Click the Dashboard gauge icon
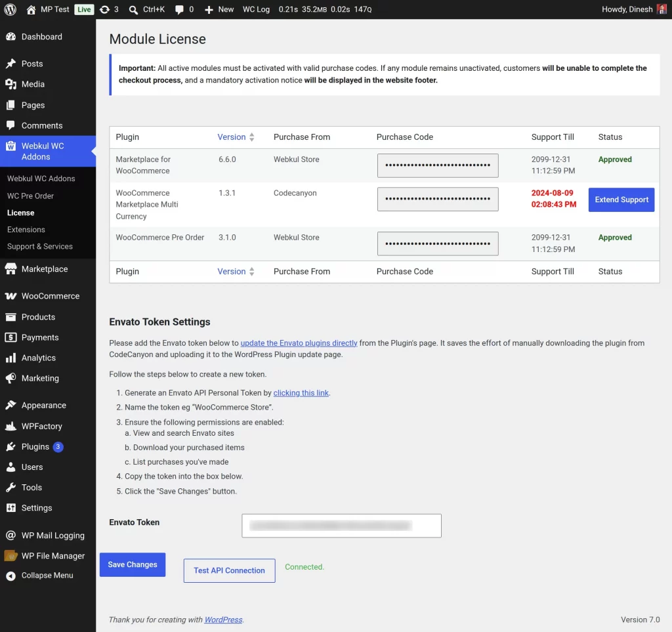The width and height of the screenshot is (672, 632). coord(10,37)
